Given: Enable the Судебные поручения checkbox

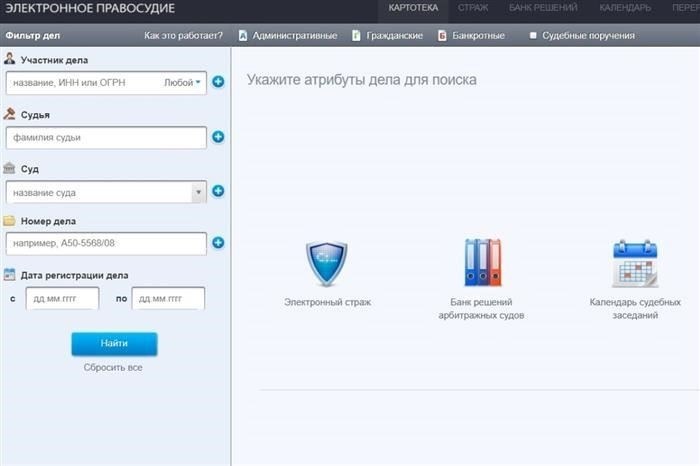Looking at the screenshot, I should click(532, 36).
